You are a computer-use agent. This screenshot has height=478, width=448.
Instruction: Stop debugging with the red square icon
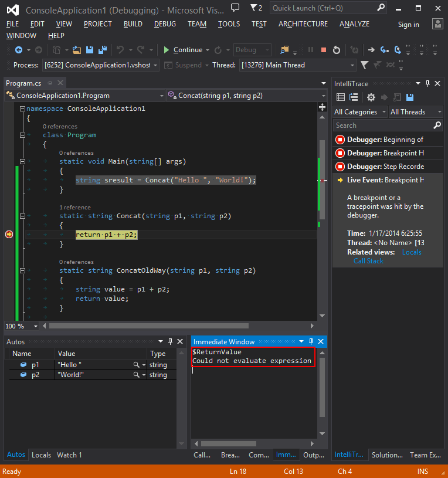point(324,50)
